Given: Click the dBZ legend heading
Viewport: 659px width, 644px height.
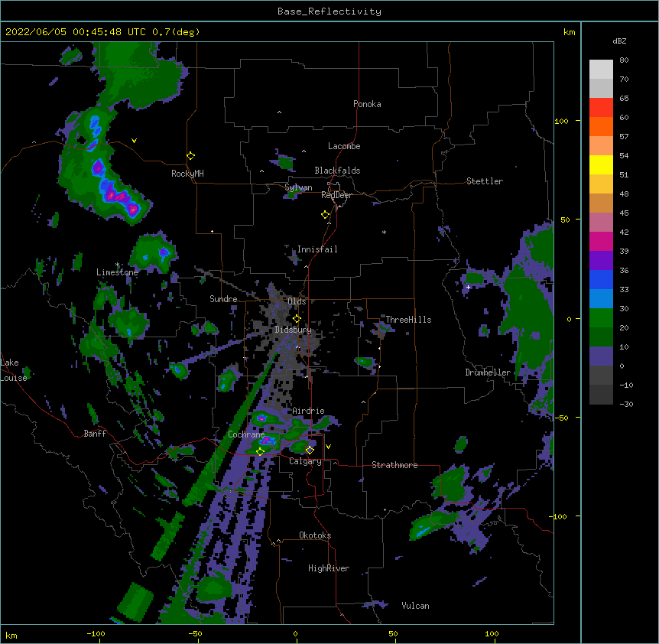Looking at the screenshot, I should click(619, 41).
